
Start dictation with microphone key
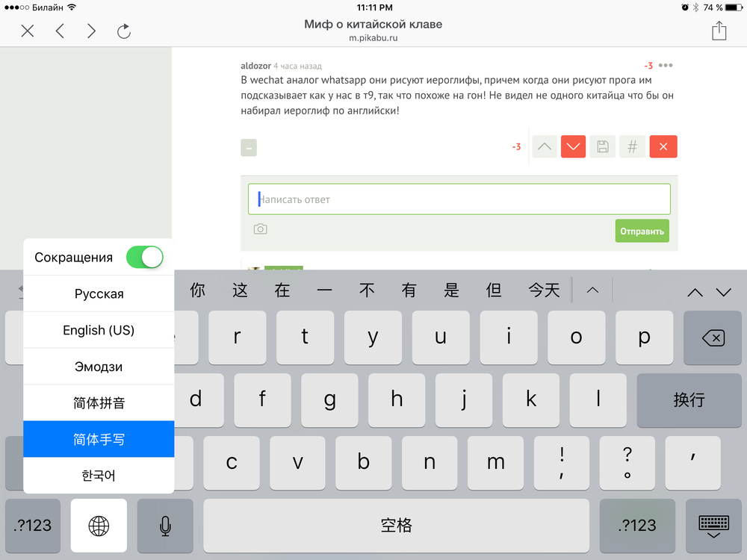tap(165, 526)
